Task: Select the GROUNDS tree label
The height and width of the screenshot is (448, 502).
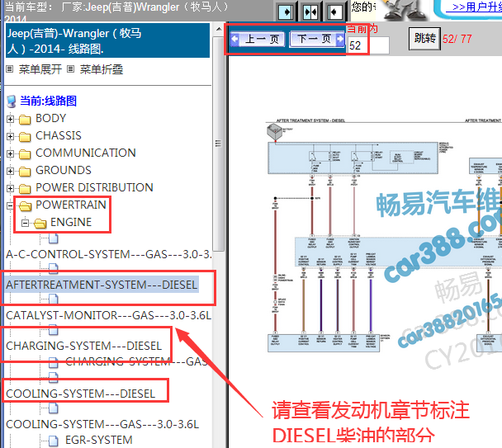Action: point(64,170)
